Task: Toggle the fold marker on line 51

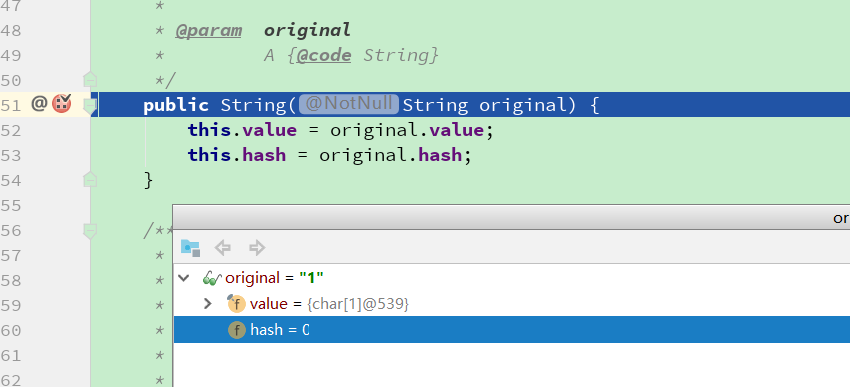Action: coord(90,107)
